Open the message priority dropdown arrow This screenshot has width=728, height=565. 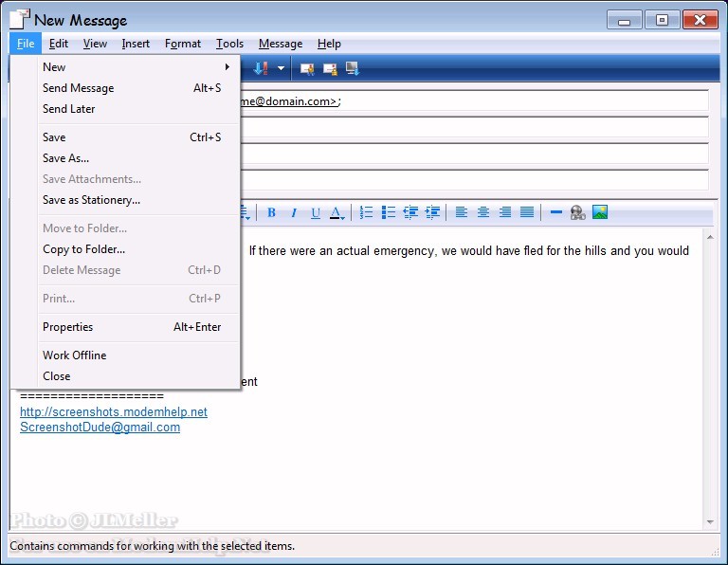(x=281, y=69)
